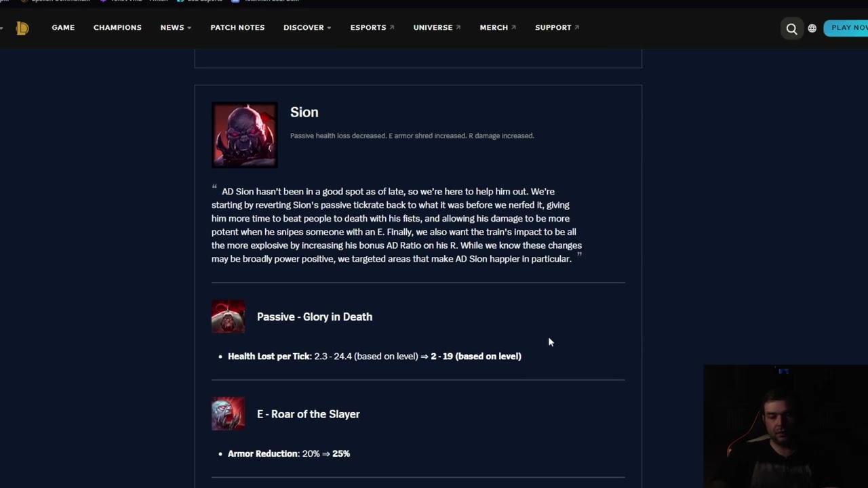This screenshot has width=868, height=488.
Task: Click the streamer webcam overlay
Action: [786, 426]
